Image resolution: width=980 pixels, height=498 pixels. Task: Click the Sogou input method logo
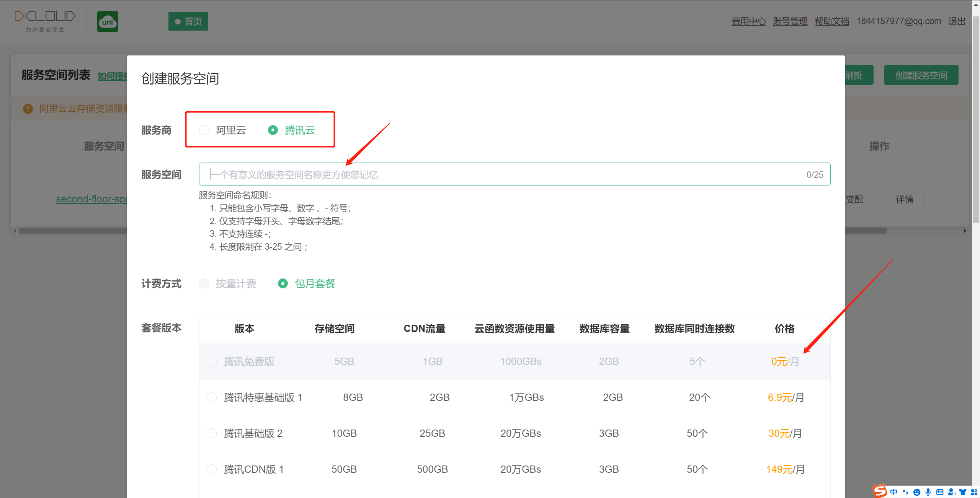880,491
